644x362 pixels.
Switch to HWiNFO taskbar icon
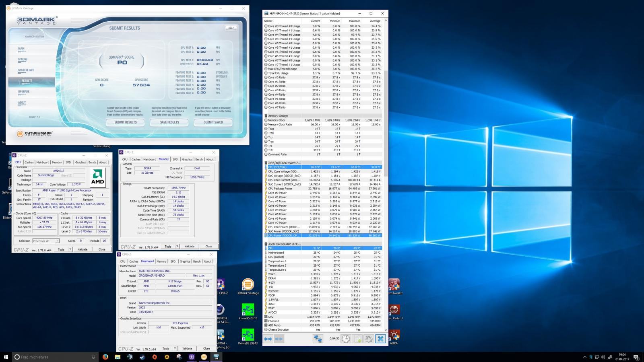coord(216,357)
